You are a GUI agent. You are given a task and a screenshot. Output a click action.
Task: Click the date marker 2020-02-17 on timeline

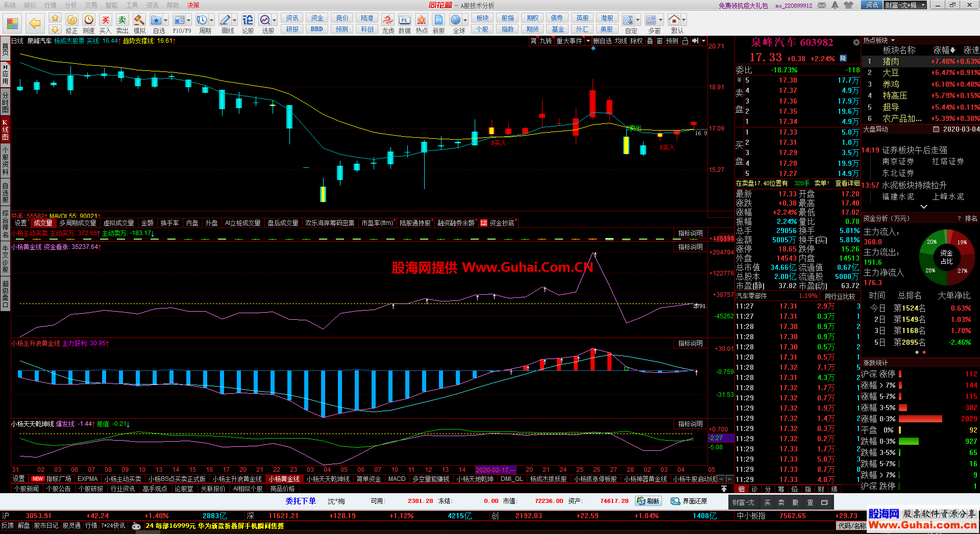point(495,470)
